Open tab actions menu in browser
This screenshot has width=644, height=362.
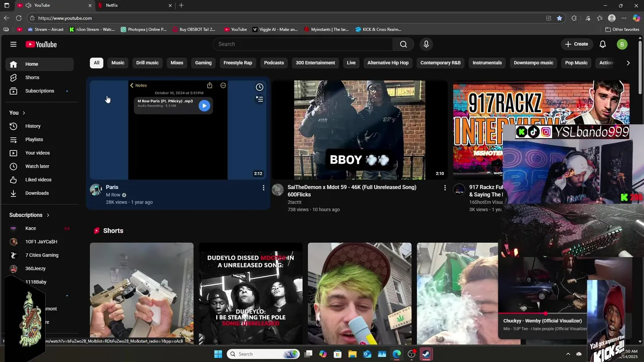(x=7, y=5)
